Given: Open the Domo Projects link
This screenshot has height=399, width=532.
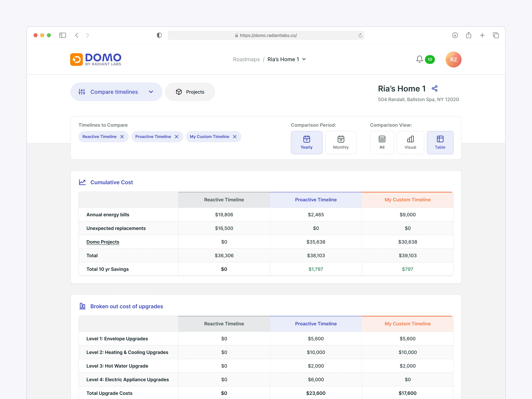Looking at the screenshot, I should coord(103,242).
